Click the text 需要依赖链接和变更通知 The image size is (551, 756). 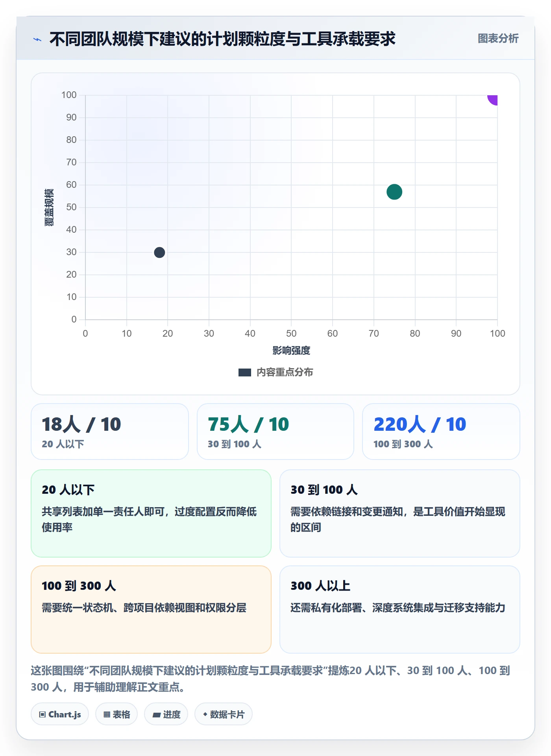[x=347, y=511]
